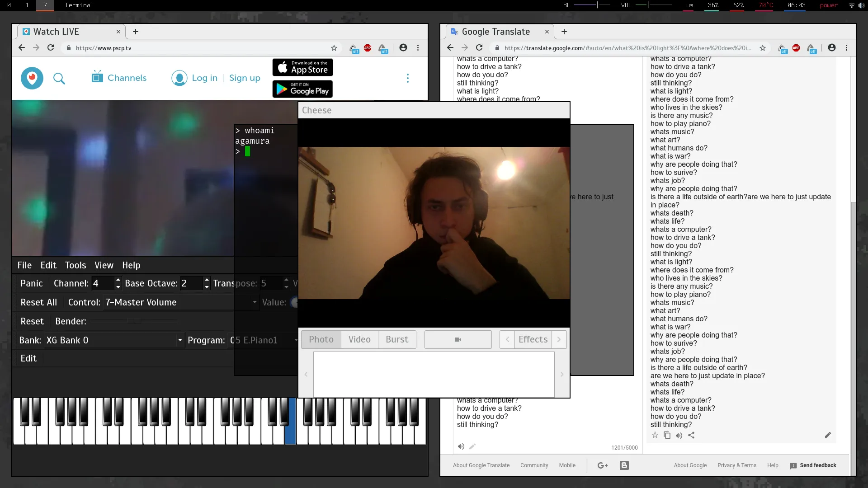Click the Log in link on Periscope

tap(204, 78)
